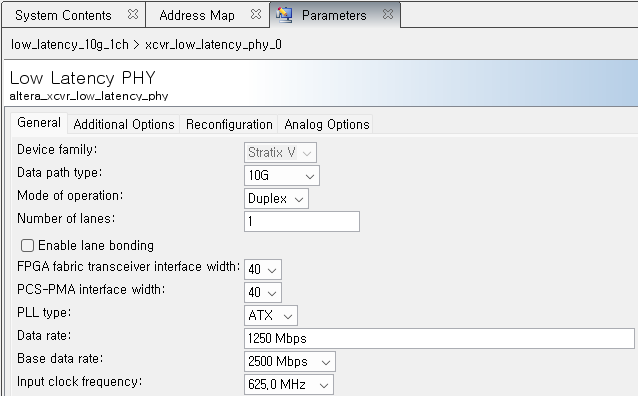
Task: Open the Base data rate dropdown
Action: [x=290, y=361]
